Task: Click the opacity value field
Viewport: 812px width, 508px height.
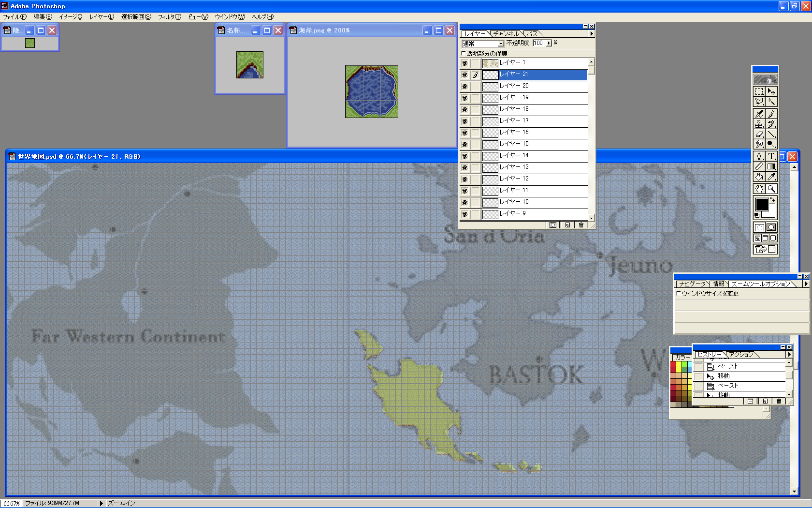Action: click(539, 43)
